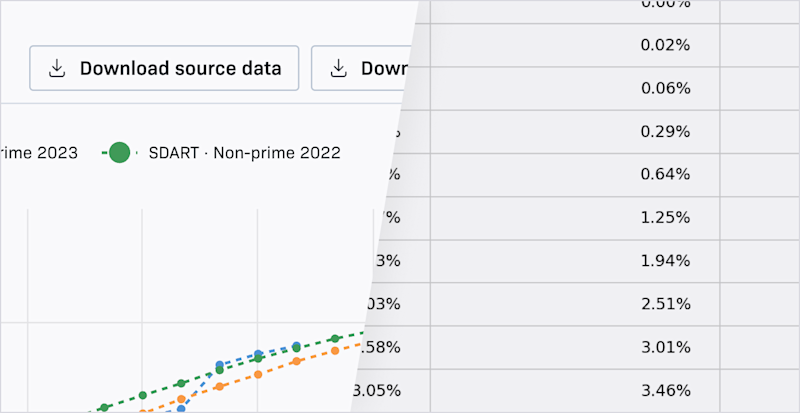Image resolution: width=800 pixels, height=413 pixels.
Task: Click the 3.01% table cell
Action: click(575, 348)
